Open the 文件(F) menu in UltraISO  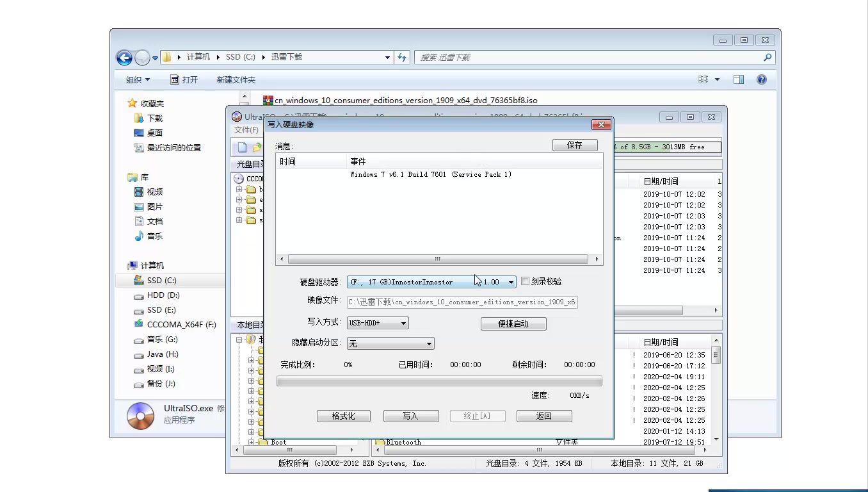click(x=246, y=130)
